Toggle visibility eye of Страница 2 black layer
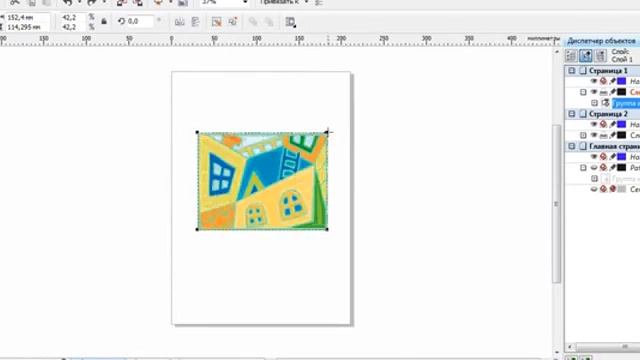The height and width of the screenshot is (360, 640). [x=594, y=135]
